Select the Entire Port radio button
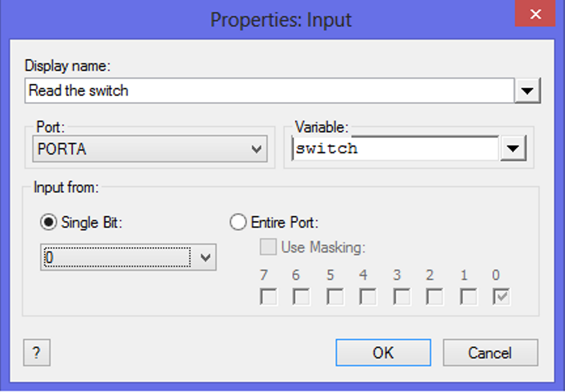565x392 pixels. [238, 223]
